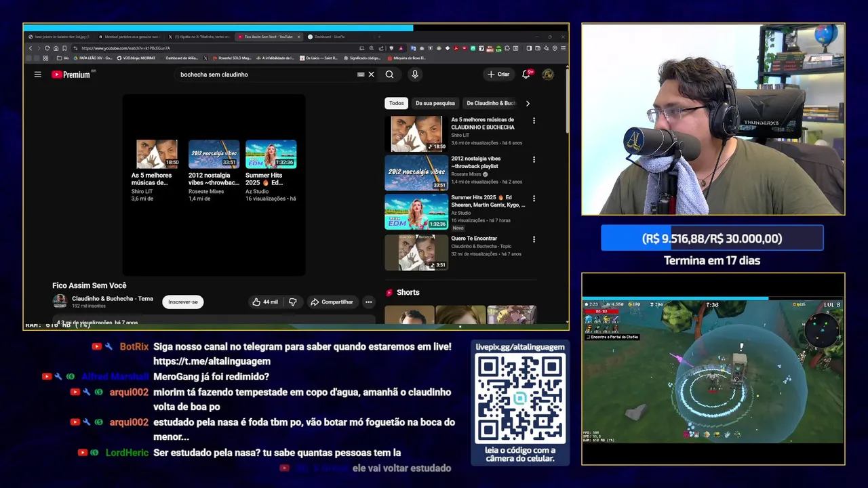This screenshot has width=868, height=488.
Task: Reload the browser page
Action: click(47, 48)
